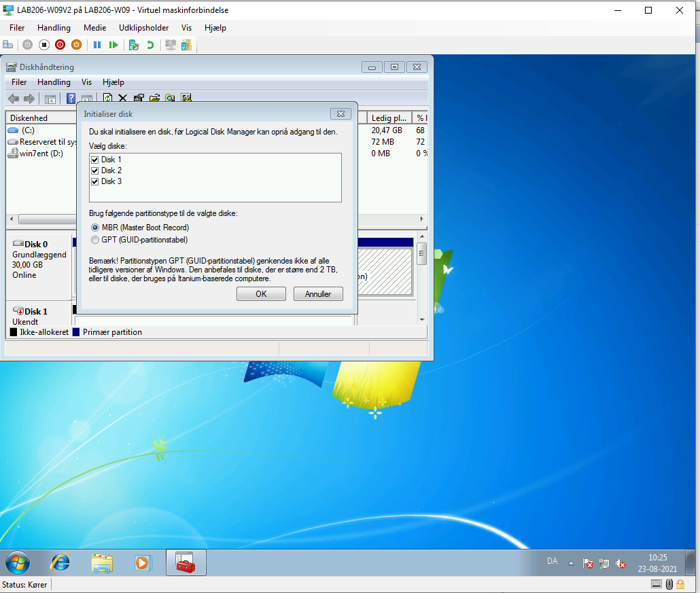Image resolution: width=700 pixels, height=593 pixels.
Task: Open Windows Explorer from the taskbar
Action: tap(102, 563)
